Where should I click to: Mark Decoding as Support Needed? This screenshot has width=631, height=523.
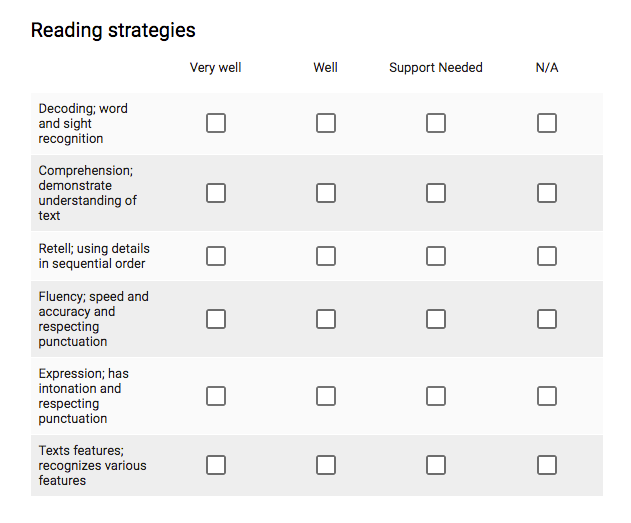tap(436, 123)
